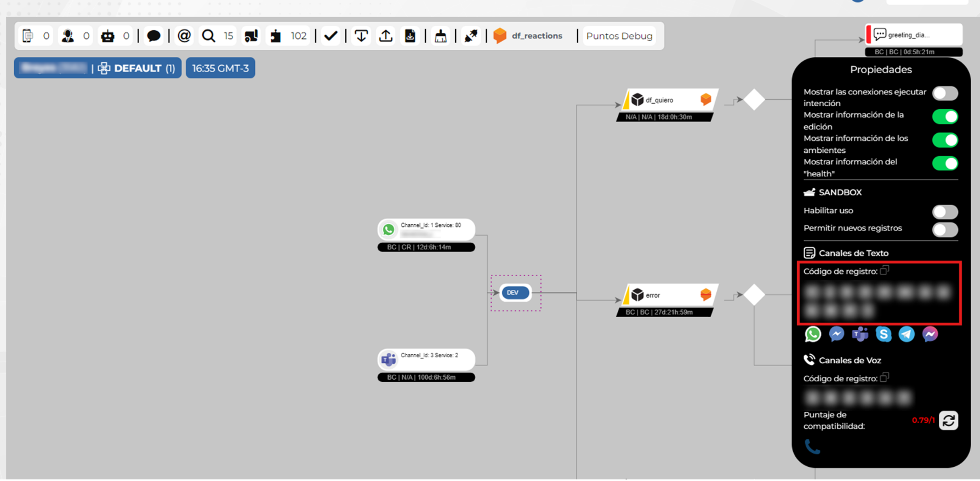Click the BC | N/A | 100d:6h:56m label
980x481 pixels.
(x=426, y=377)
